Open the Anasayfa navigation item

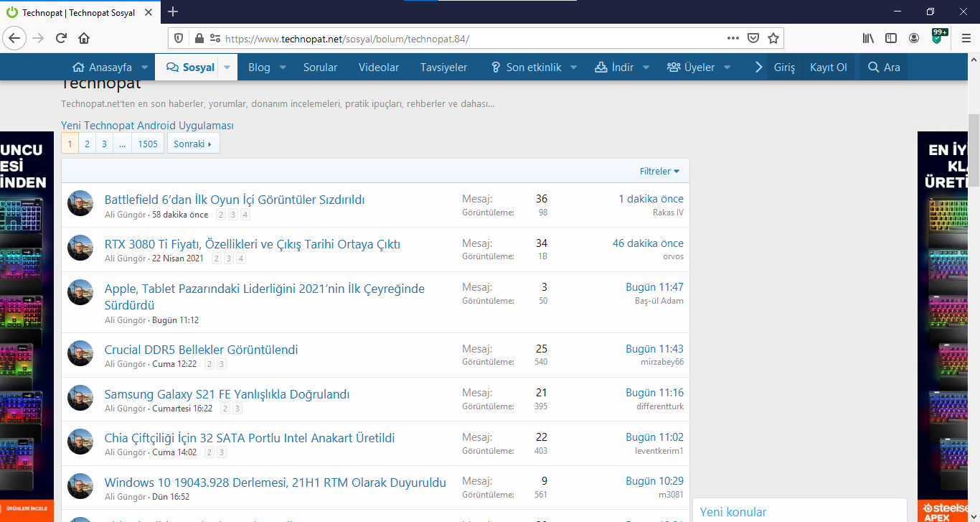[x=102, y=67]
